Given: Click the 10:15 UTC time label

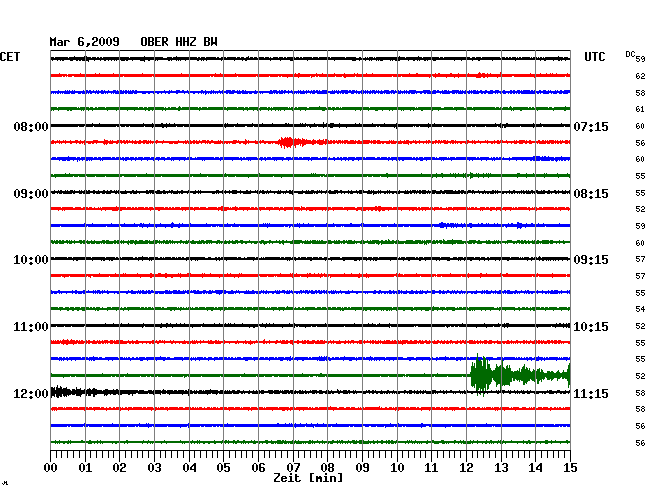Looking at the screenshot, I should pos(591,327).
